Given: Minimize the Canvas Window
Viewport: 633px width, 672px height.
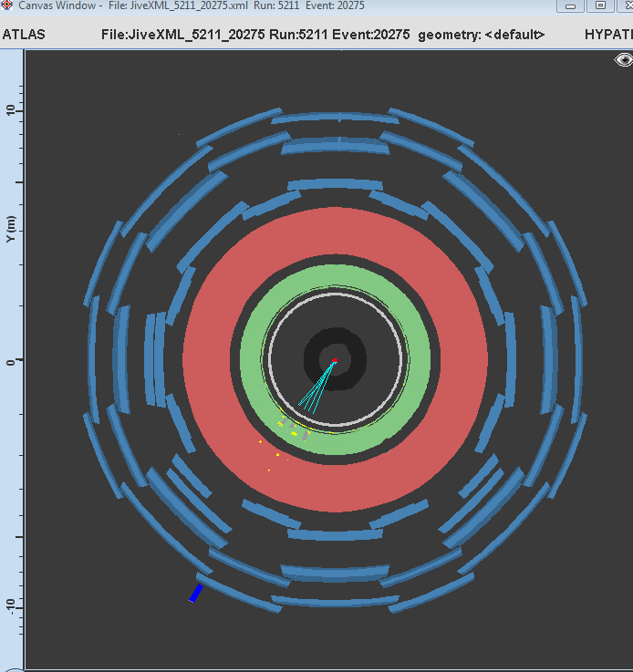Looking at the screenshot, I should (572, 5).
